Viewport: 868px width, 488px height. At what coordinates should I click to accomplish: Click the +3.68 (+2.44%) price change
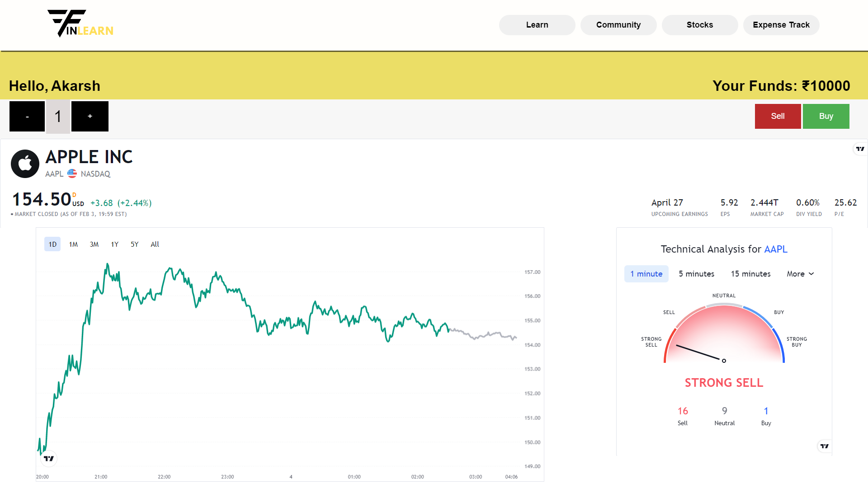point(121,203)
